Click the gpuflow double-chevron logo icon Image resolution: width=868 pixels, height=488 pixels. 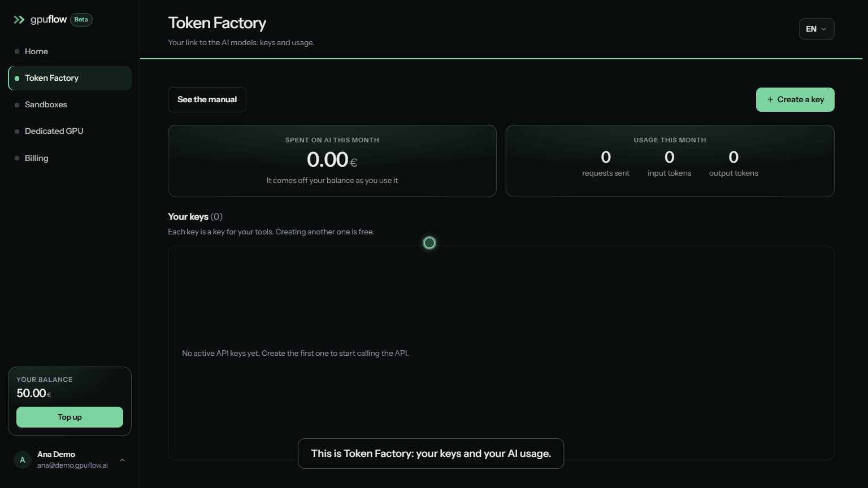point(19,20)
